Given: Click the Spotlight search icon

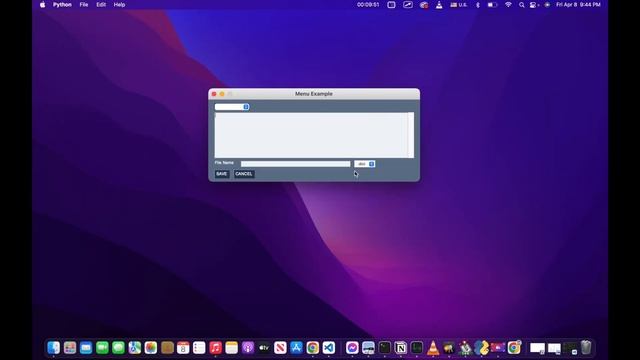Looking at the screenshot, I should [x=522, y=4].
